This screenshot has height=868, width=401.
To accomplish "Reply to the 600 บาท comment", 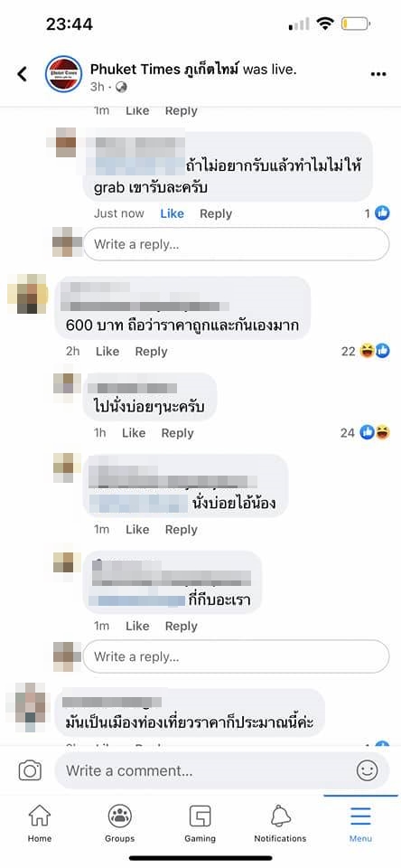I will pyautogui.click(x=151, y=352).
